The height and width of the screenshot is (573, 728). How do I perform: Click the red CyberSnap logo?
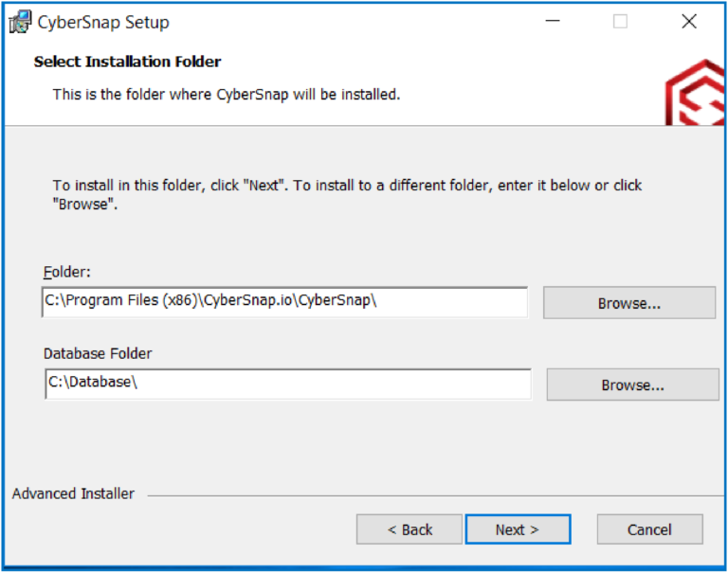click(x=695, y=93)
